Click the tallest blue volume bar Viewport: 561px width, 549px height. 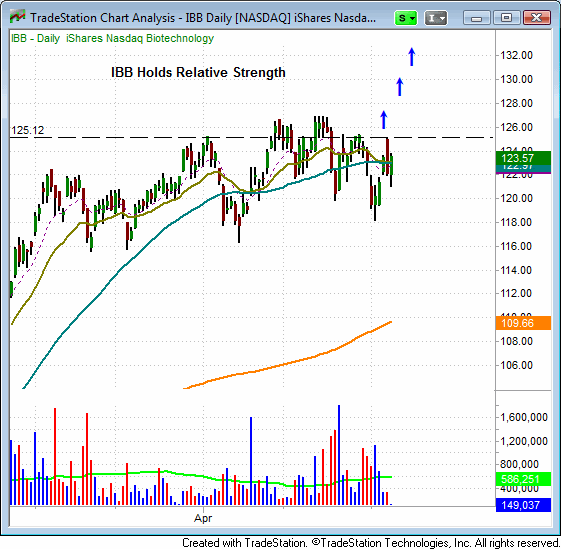[x=339, y=455]
